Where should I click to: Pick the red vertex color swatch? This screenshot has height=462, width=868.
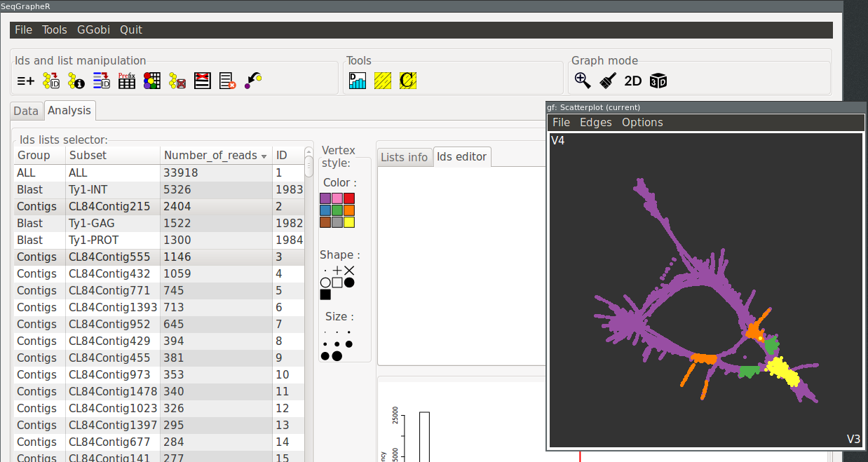[349, 198]
